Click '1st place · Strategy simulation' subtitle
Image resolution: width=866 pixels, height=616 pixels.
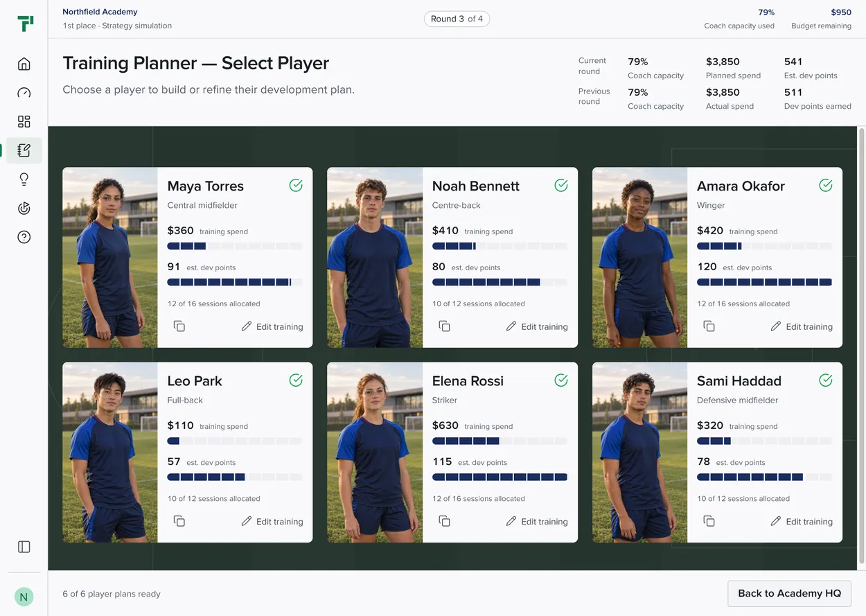click(117, 26)
